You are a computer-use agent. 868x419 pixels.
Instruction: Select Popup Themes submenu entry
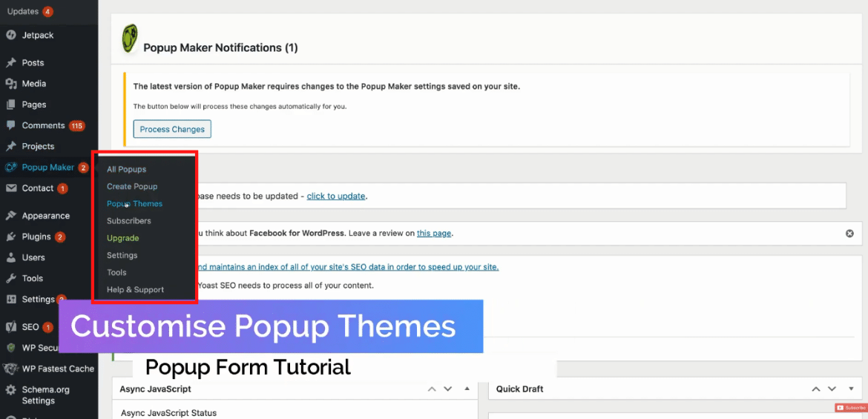[x=134, y=204]
